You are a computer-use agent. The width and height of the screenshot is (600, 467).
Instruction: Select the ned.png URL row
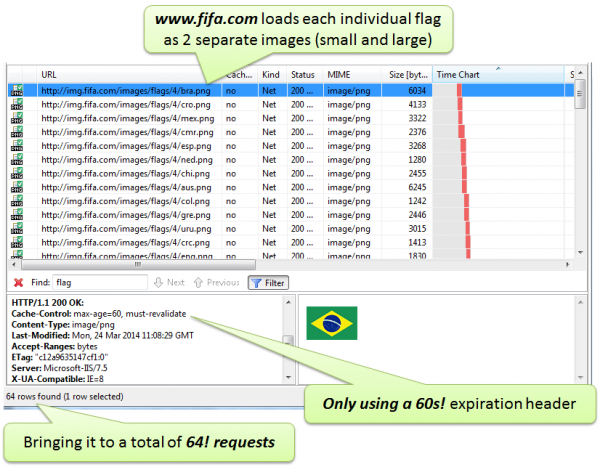pyautogui.click(x=127, y=160)
